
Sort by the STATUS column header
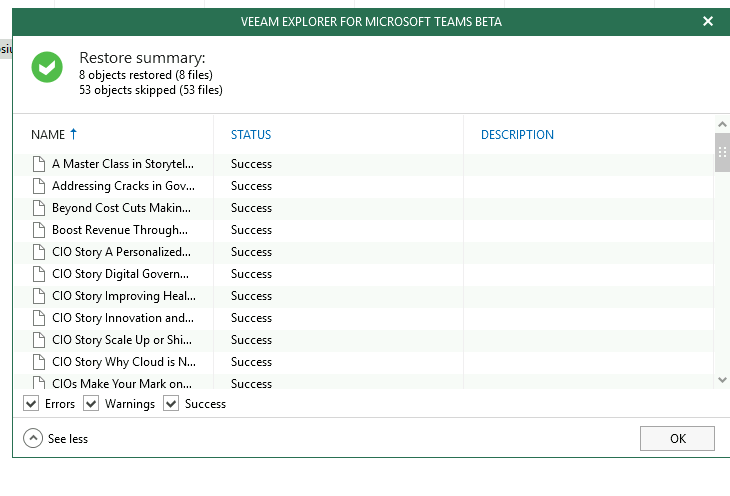click(x=251, y=135)
